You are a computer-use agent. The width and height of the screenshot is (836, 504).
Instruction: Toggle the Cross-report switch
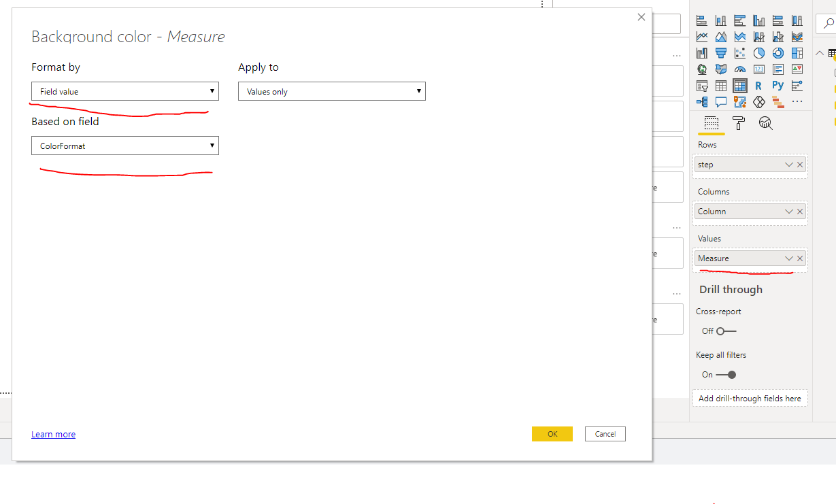[x=726, y=331]
